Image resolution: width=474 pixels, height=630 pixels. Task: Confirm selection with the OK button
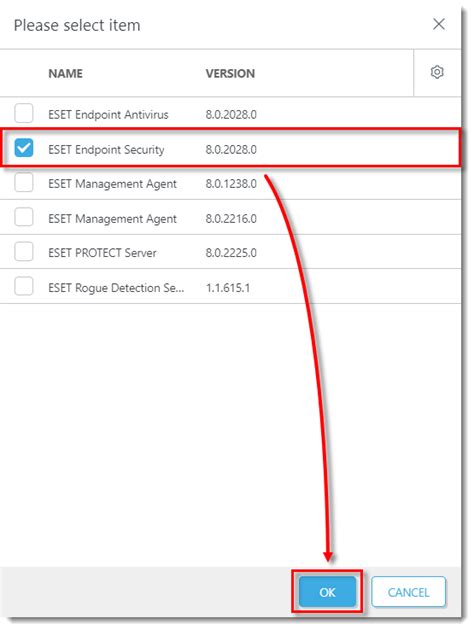click(327, 592)
